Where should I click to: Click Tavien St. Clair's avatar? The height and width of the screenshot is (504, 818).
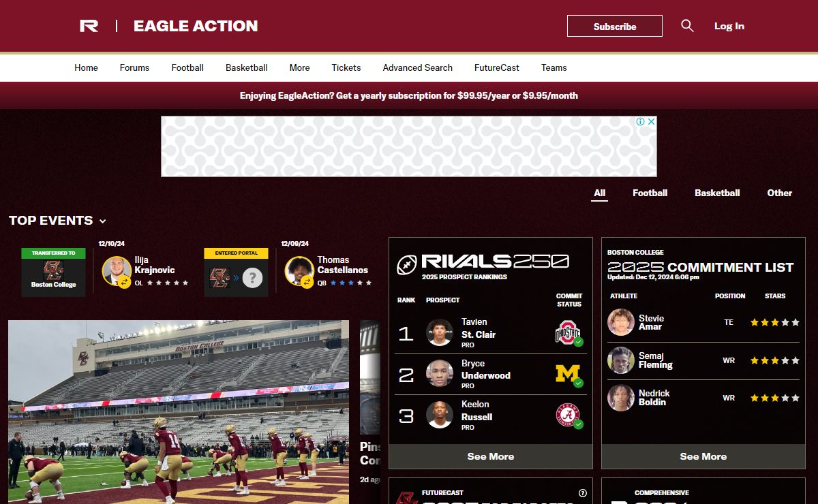[x=440, y=333]
